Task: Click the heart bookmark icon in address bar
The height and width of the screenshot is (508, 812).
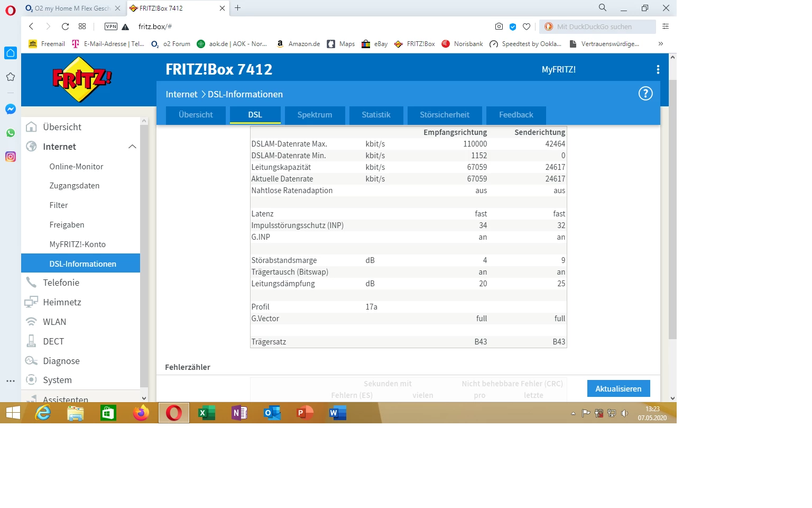Action: tap(526, 26)
